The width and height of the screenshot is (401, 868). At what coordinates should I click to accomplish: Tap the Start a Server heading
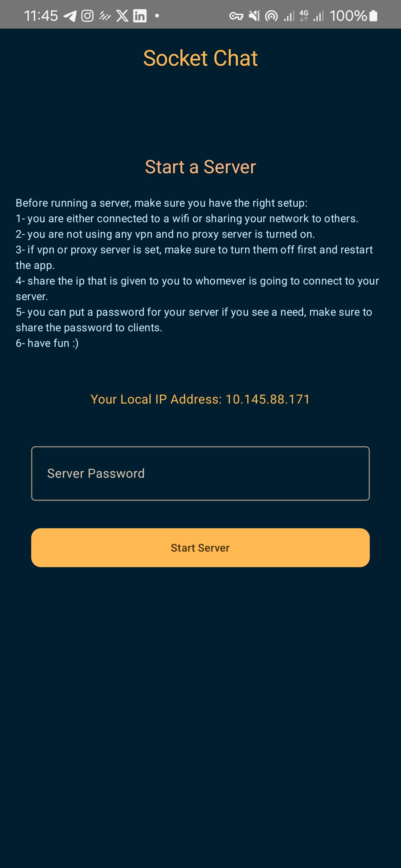point(200,167)
